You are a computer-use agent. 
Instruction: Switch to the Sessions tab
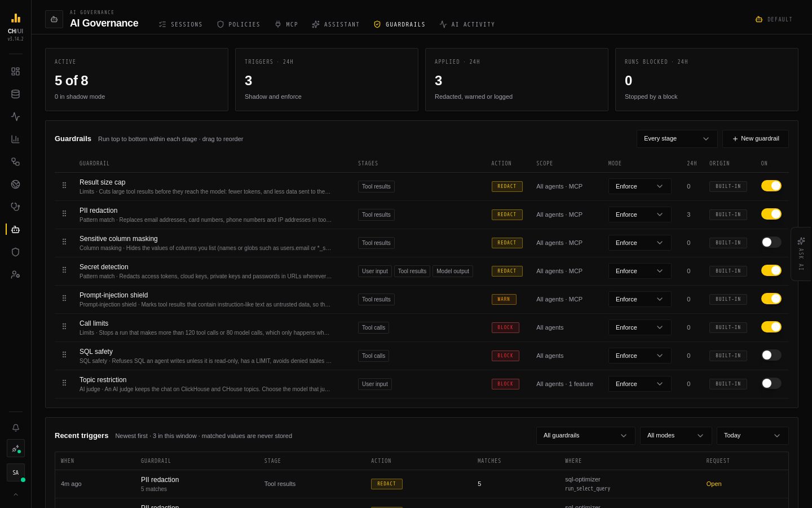coord(180,24)
